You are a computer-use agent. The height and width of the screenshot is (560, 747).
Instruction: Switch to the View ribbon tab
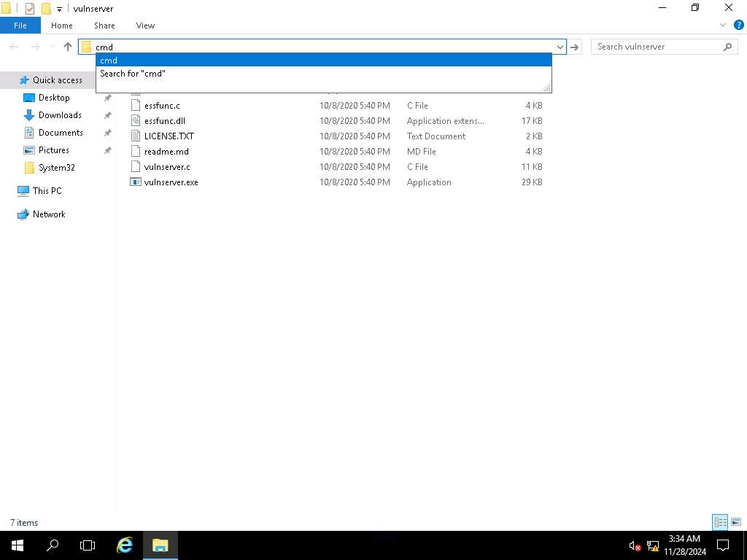[145, 26]
